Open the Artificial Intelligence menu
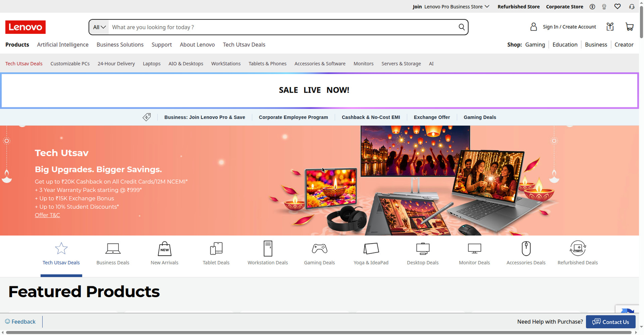 point(63,45)
